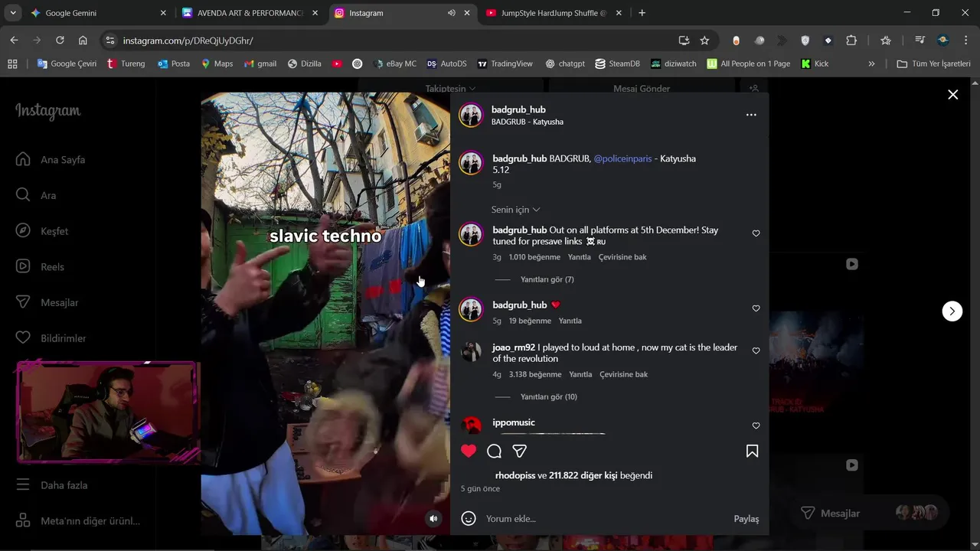Open Chrome profile avatar
This screenshot has width=980, height=551.
(x=943, y=41)
